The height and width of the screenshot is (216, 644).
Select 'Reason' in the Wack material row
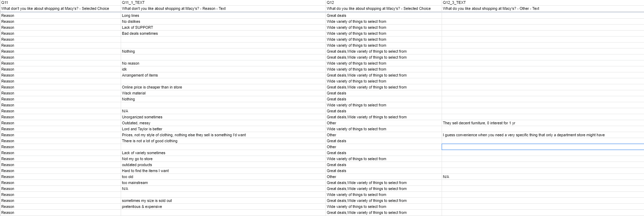pos(61,93)
